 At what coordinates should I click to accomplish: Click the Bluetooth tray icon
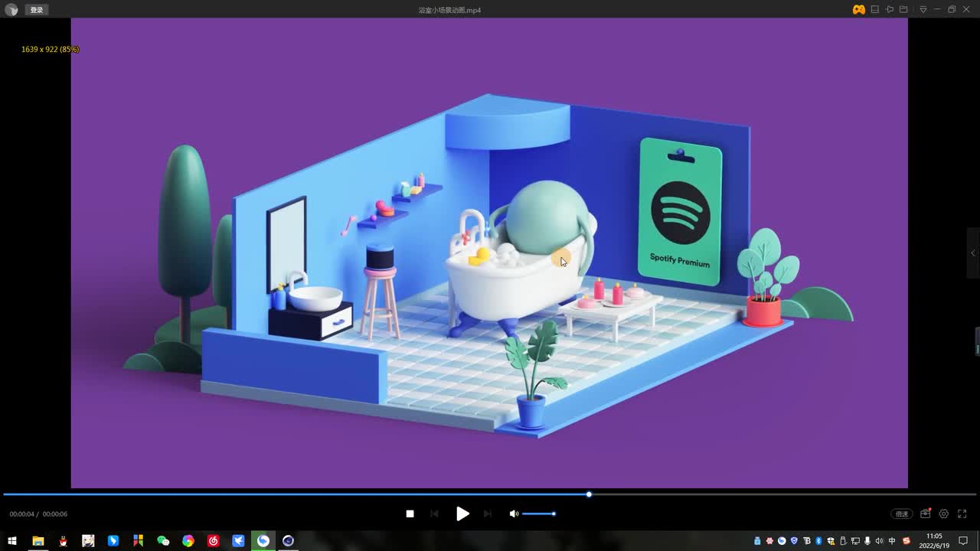[x=818, y=541]
